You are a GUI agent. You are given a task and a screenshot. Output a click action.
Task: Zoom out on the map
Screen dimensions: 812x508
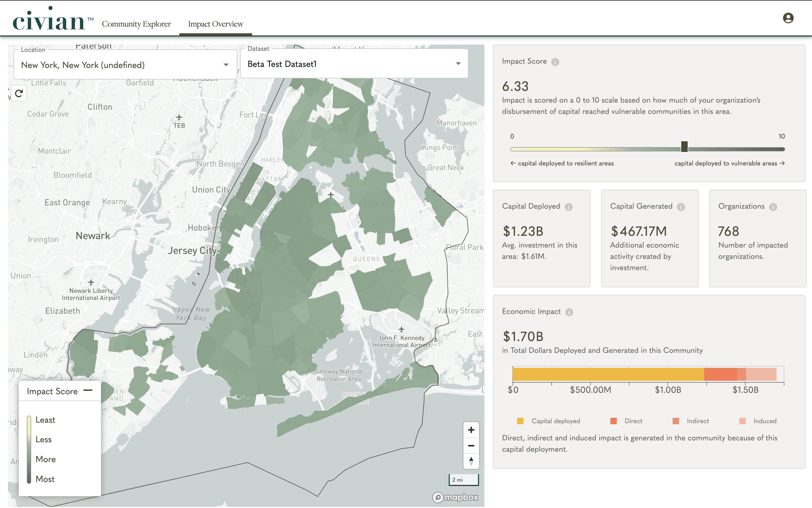coord(471,445)
